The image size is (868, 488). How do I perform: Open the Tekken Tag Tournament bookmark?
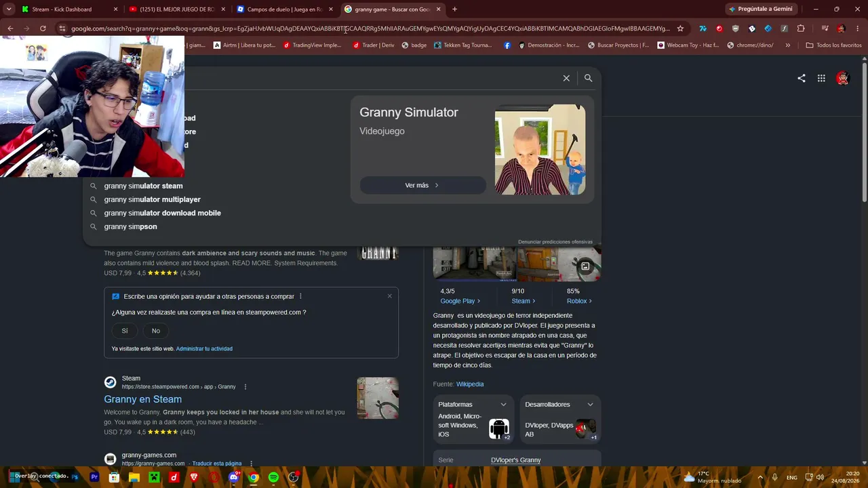click(464, 45)
